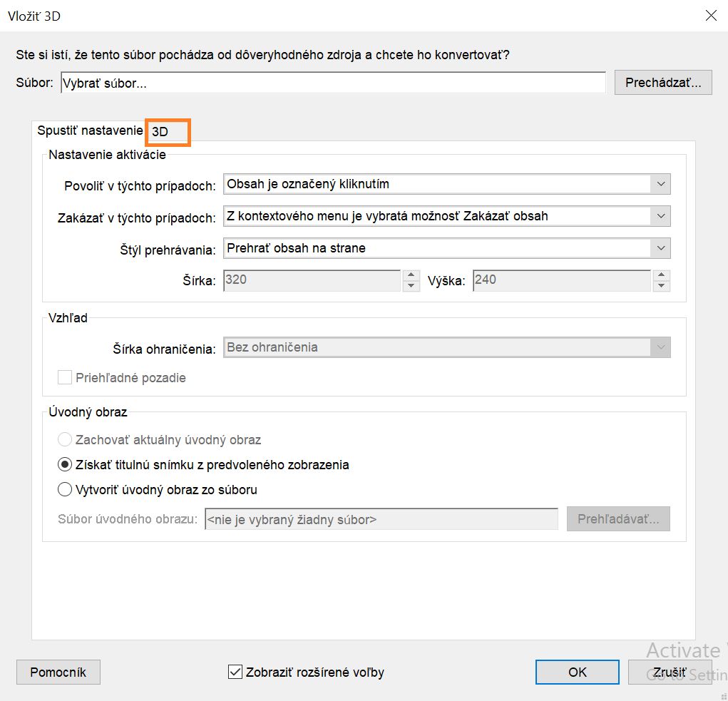The height and width of the screenshot is (701, 728).
Task: Open Pomocník for help
Action: click(x=58, y=672)
